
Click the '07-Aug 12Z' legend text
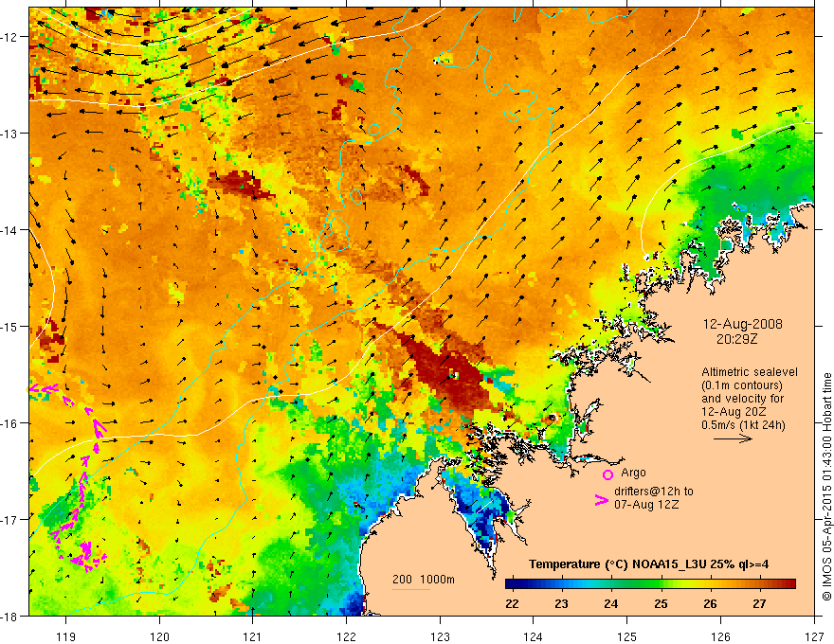point(646,505)
